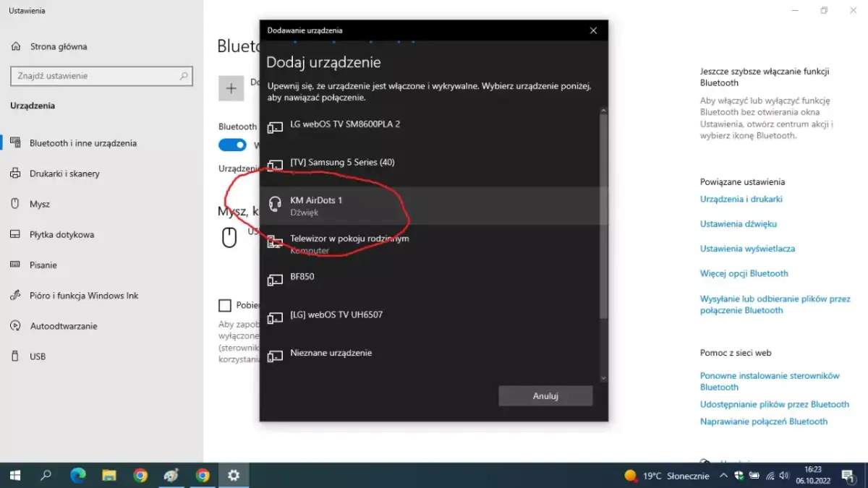This screenshot has width=868, height=488.
Task: Go to Strona główna in the sidebar
Action: point(51,46)
